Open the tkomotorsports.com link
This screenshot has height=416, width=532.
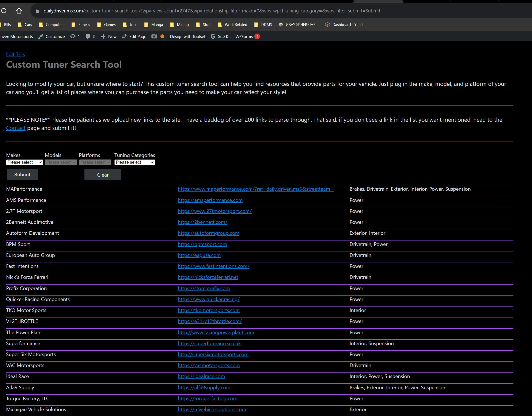click(x=209, y=310)
